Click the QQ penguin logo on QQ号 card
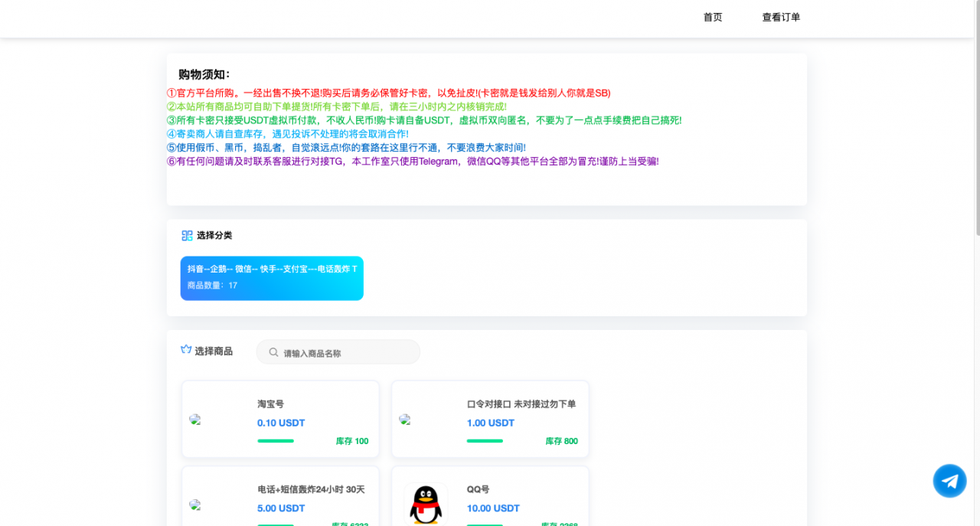This screenshot has width=980, height=526. click(426, 504)
